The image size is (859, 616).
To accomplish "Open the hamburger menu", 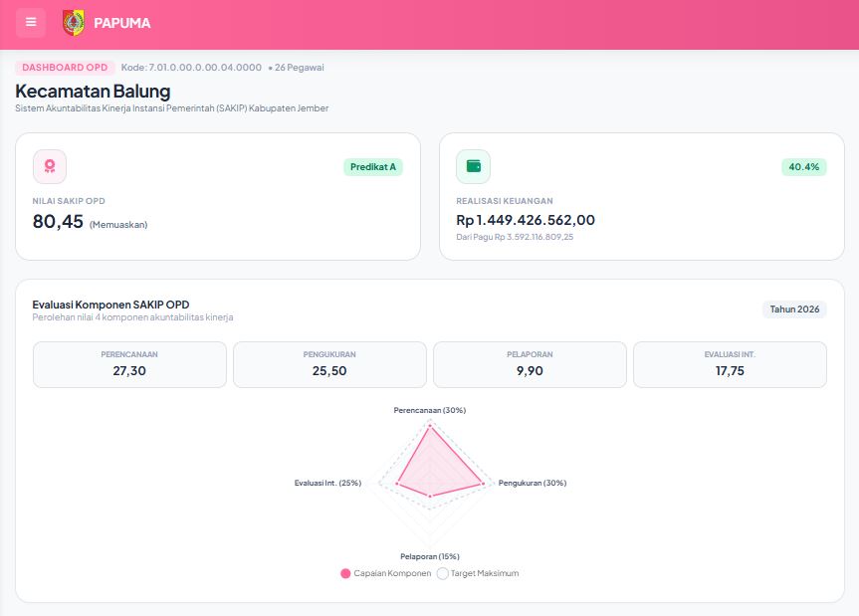I will click(x=31, y=23).
